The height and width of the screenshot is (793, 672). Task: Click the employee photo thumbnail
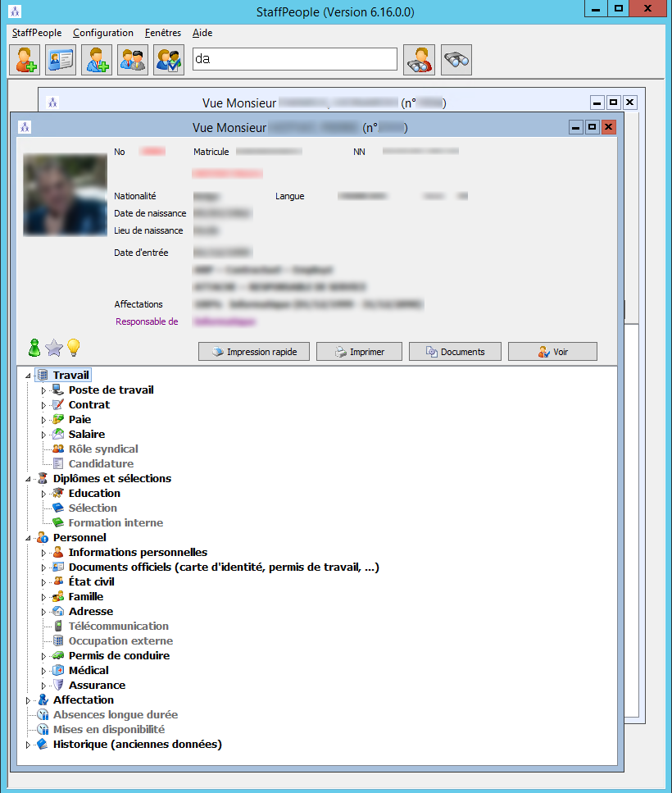coord(66,194)
